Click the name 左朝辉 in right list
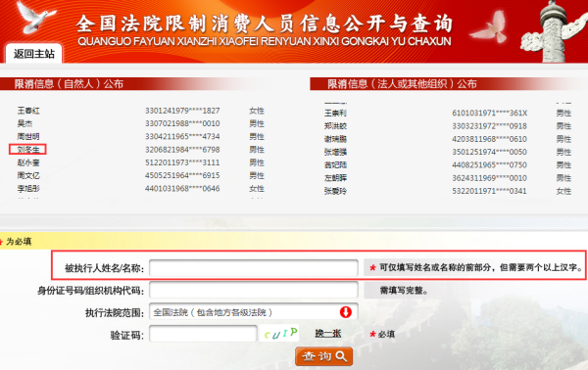This screenshot has height=370, width=588. tap(335, 178)
